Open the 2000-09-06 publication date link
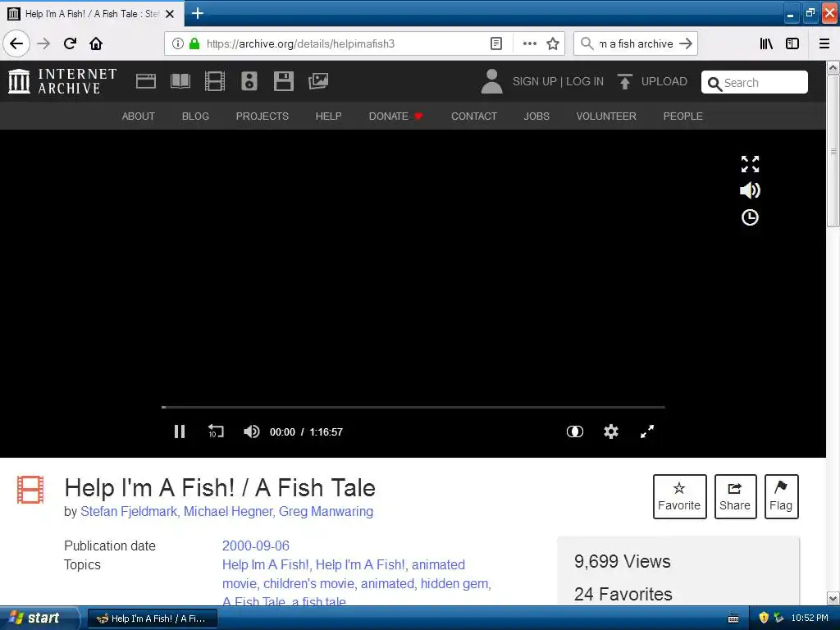The width and height of the screenshot is (840, 630). pos(256,546)
